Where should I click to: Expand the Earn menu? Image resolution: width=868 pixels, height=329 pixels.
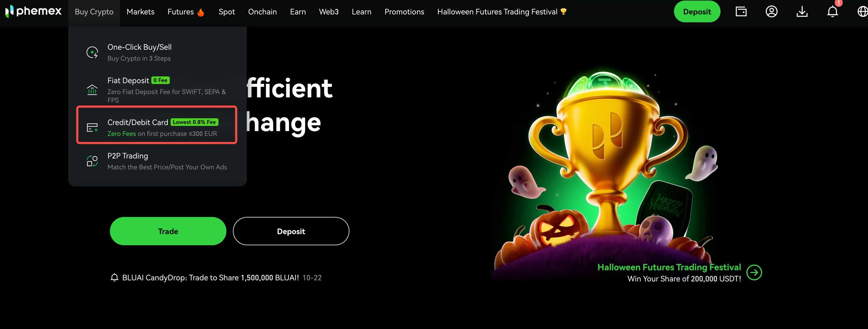click(298, 12)
